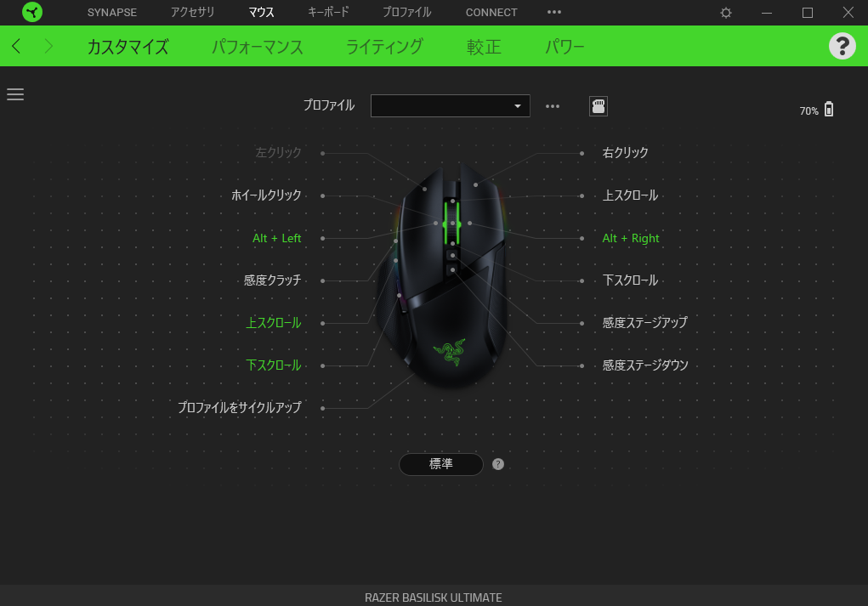Click the 70% battery percentage text

click(808, 110)
